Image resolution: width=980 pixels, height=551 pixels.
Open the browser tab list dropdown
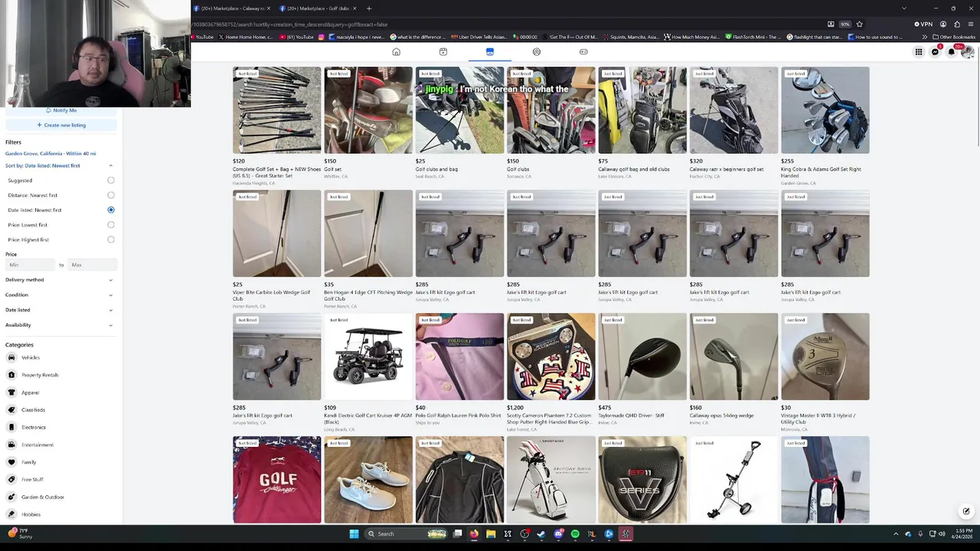tap(904, 8)
